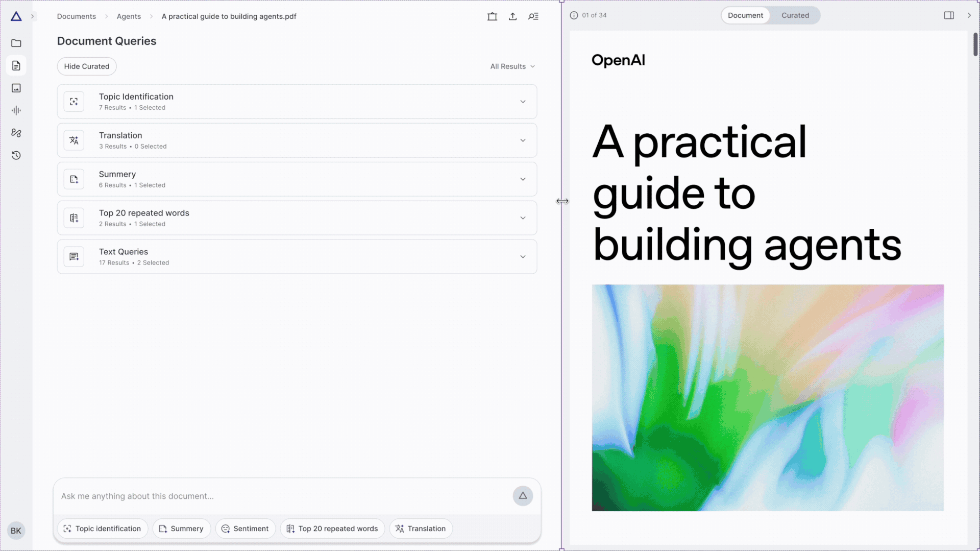Click the '17 Results • 2 Selected' text

coord(134,263)
